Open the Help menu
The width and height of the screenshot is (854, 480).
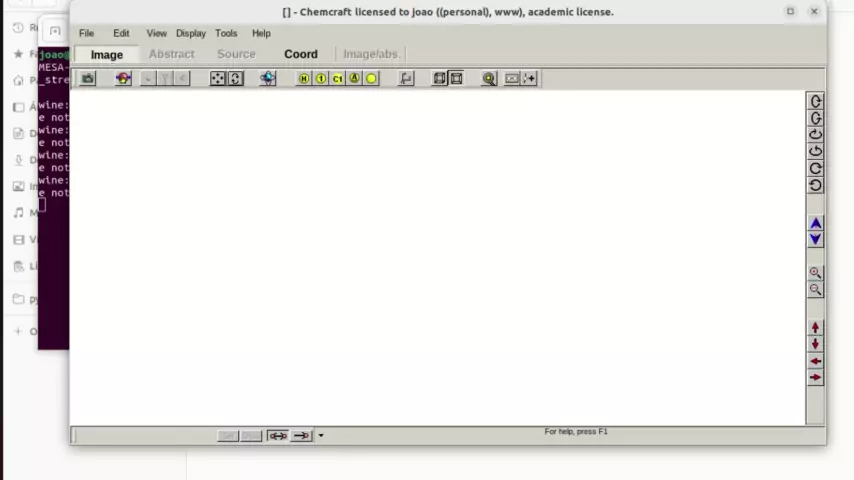pyautogui.click(x=261, y=33)
